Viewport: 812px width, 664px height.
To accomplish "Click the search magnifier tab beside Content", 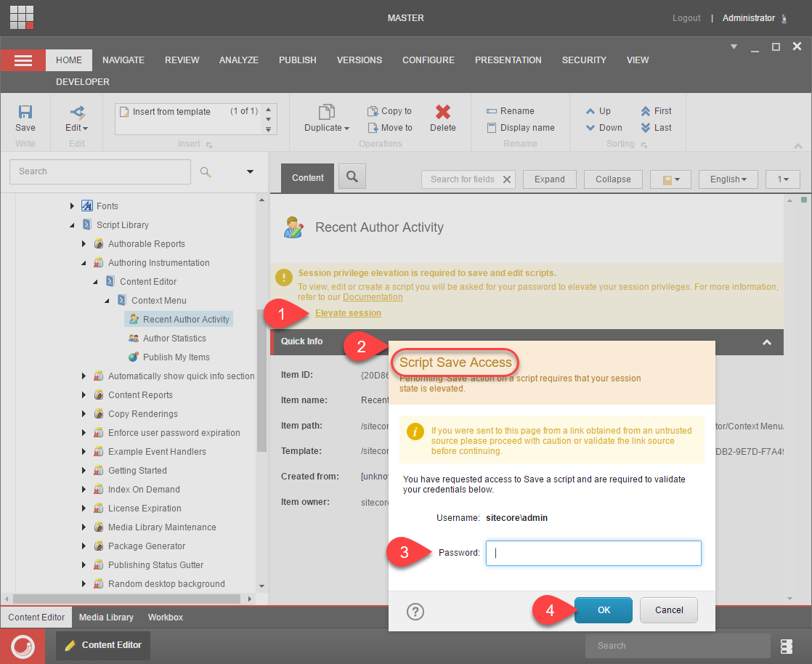I will point(352,177).
